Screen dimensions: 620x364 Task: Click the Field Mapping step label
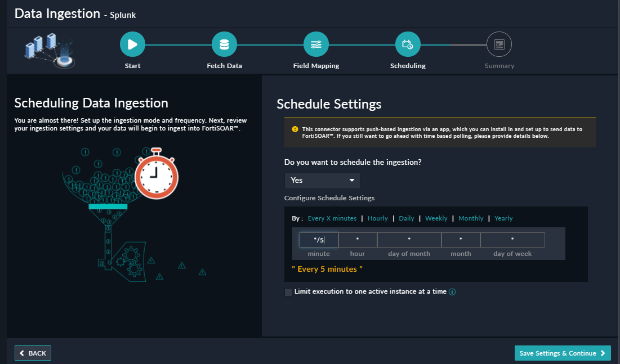pos(316,66)
